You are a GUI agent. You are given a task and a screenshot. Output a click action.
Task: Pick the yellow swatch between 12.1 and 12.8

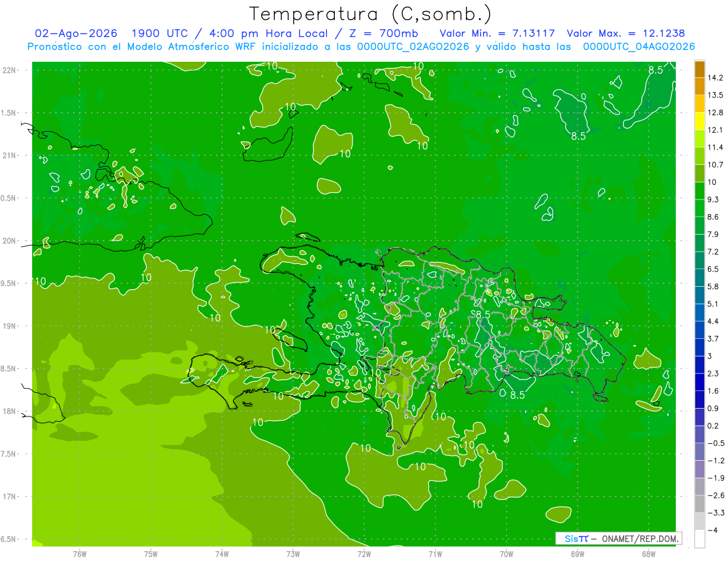pyautogui.click(x=699, y=121)
